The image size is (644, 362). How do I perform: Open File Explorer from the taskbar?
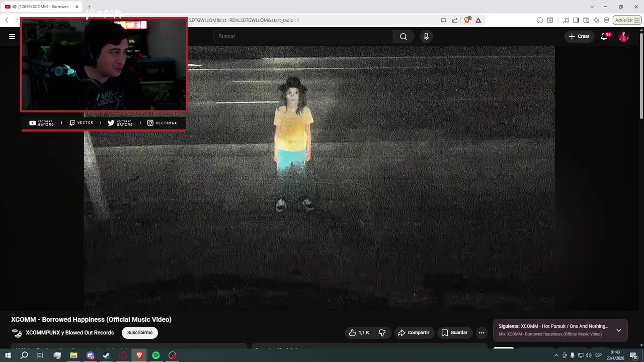pos(73,355)
